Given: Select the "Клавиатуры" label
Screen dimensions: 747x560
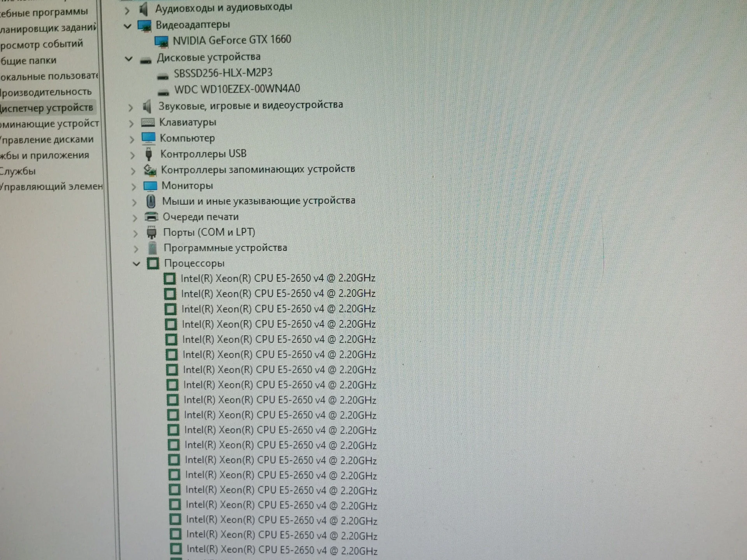Looking at the screenshot, I should 188,122.
